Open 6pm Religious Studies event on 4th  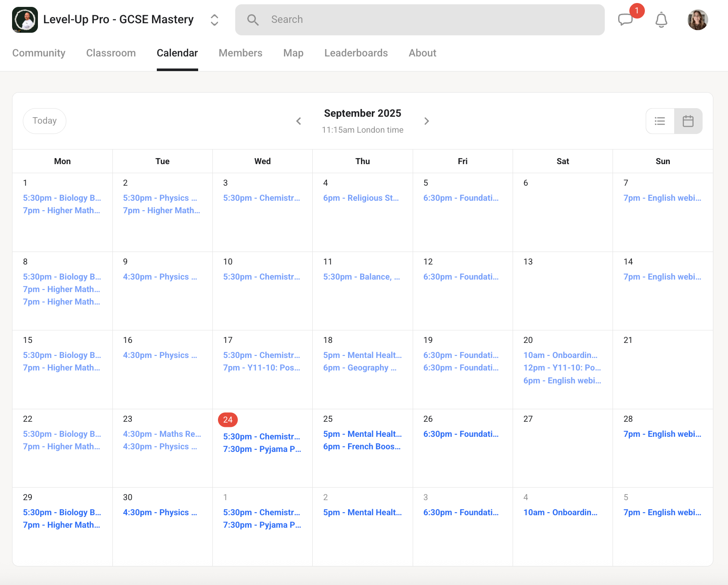click(361, 198)
